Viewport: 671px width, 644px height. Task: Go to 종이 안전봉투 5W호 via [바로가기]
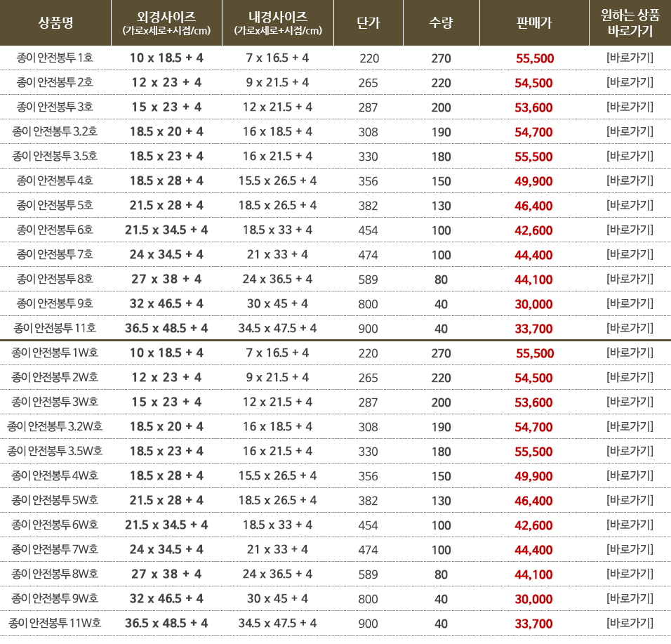click(630, 500)
